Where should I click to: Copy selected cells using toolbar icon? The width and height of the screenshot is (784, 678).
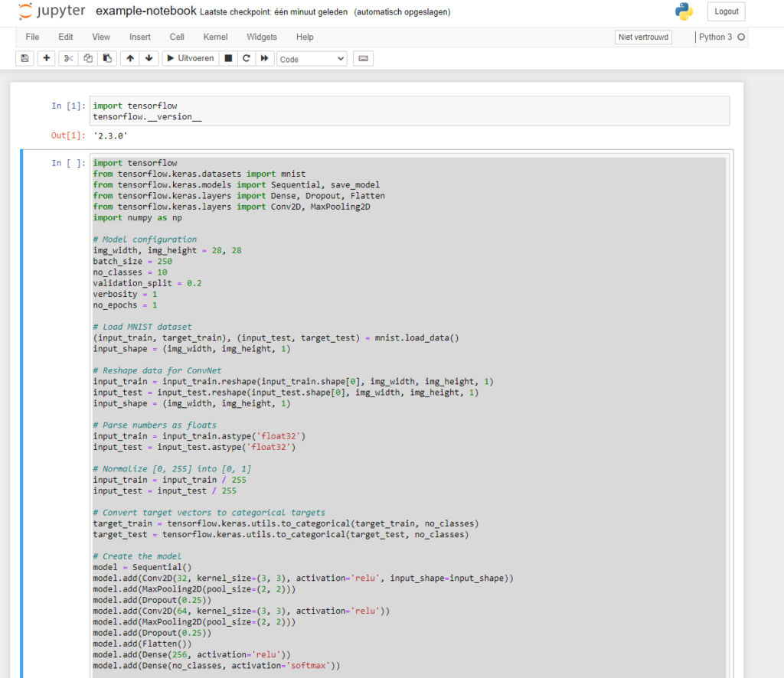point(88,59)
